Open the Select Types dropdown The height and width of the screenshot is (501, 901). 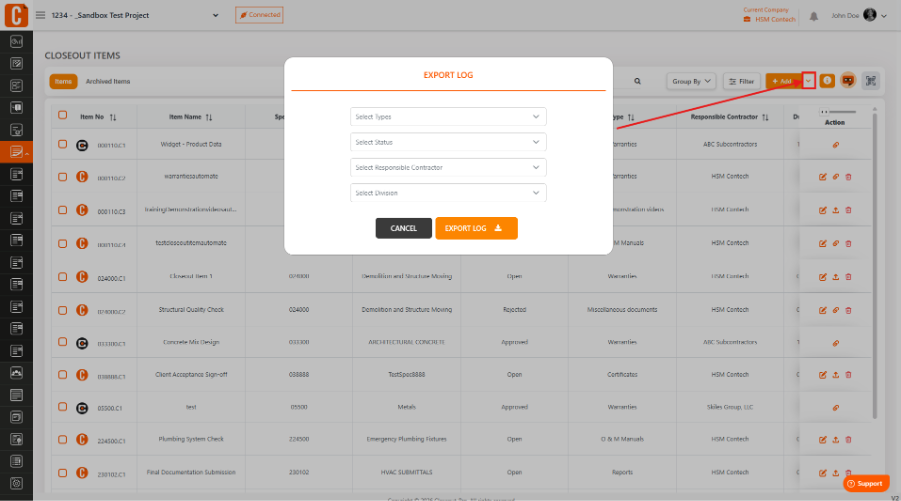(x=448, y=117)
